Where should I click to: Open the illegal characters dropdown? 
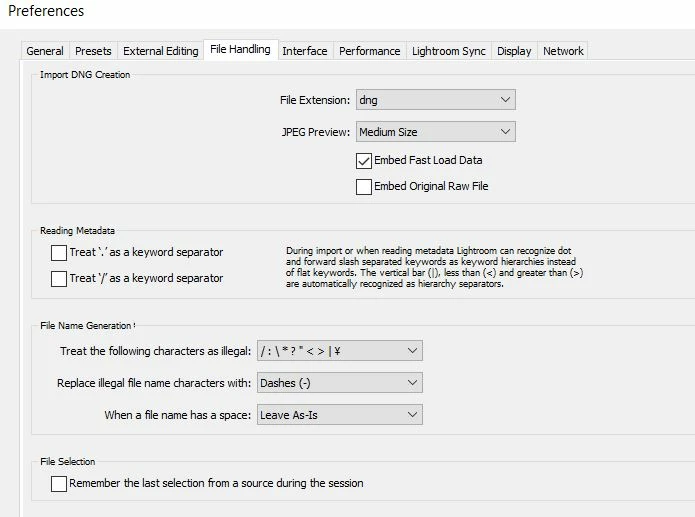[340, 351]
